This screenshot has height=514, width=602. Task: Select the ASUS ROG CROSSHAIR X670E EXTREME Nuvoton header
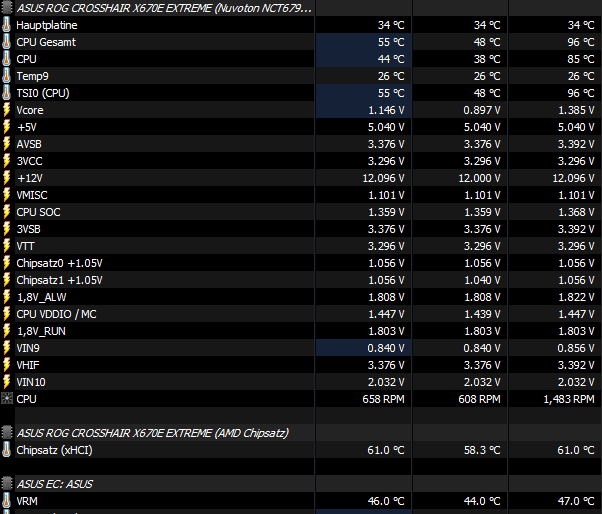164,8
